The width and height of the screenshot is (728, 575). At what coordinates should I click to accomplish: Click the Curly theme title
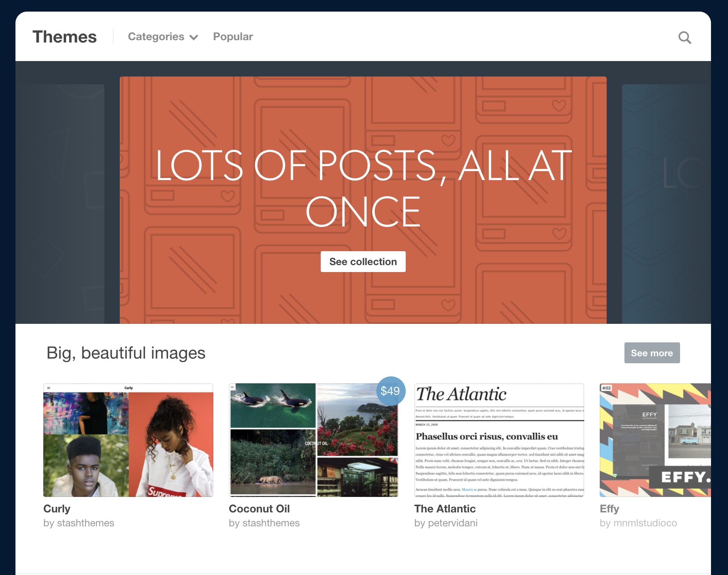[57, 509]
